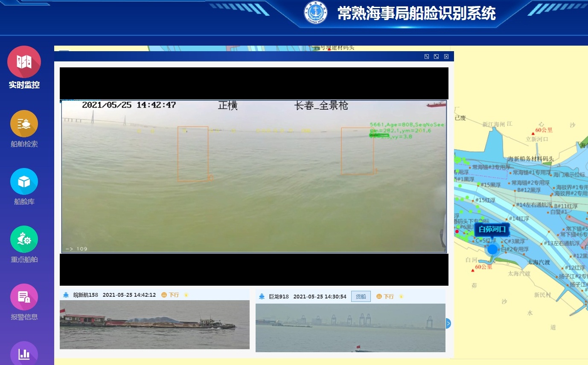Click the statistics bar chart sidebar icon

(x=24, y=354)
